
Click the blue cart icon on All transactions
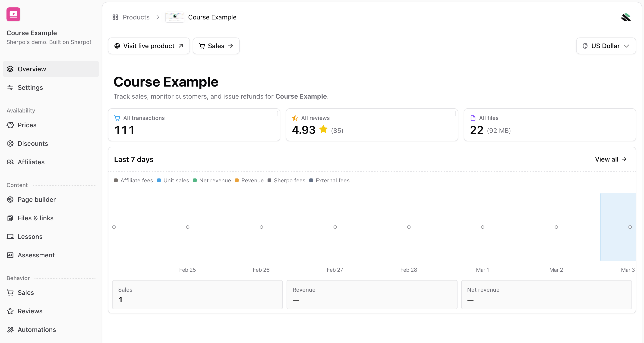pyautogui.click(x=117, y=118)
